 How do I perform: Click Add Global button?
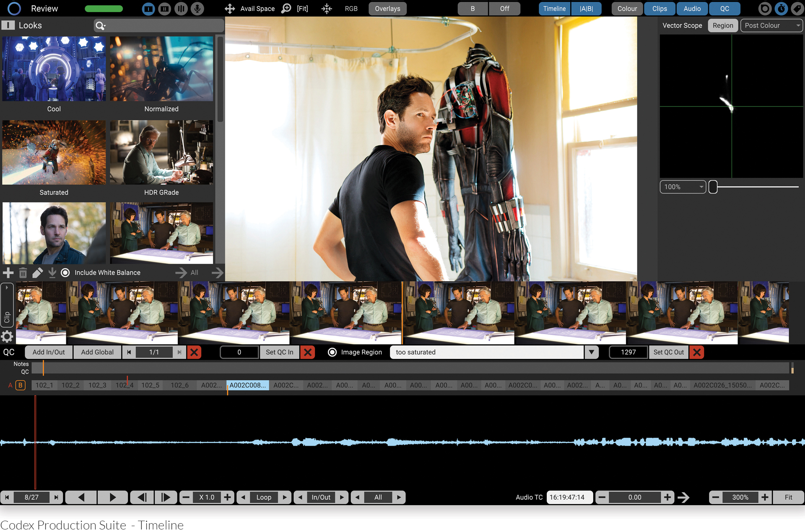point(97,352)
